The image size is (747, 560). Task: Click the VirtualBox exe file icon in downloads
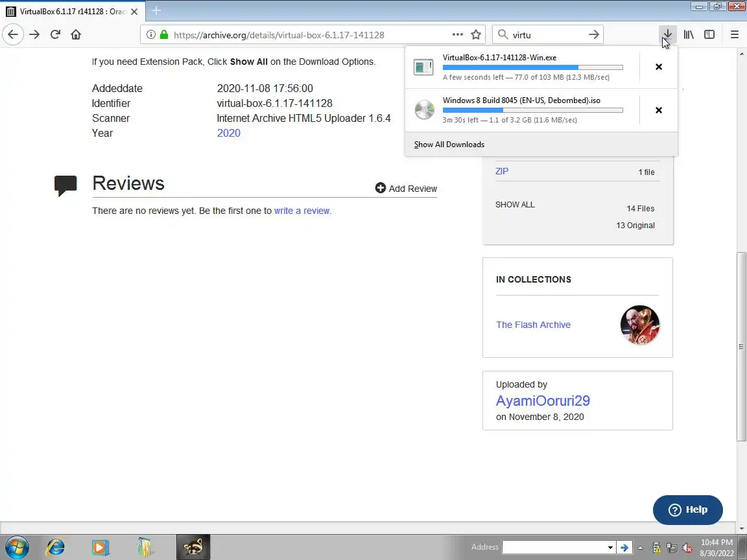pyautogui.click(x=423, y=67)
